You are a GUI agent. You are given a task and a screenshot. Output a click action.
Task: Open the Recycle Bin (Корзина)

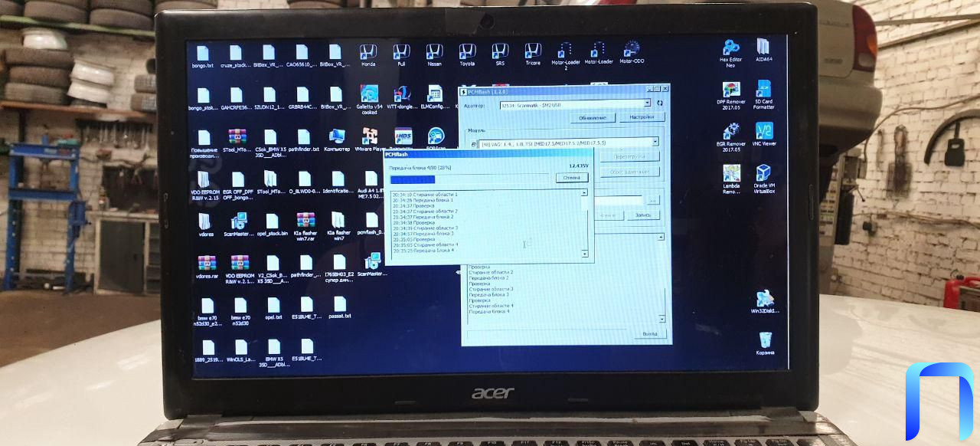[x=764, y=343]
